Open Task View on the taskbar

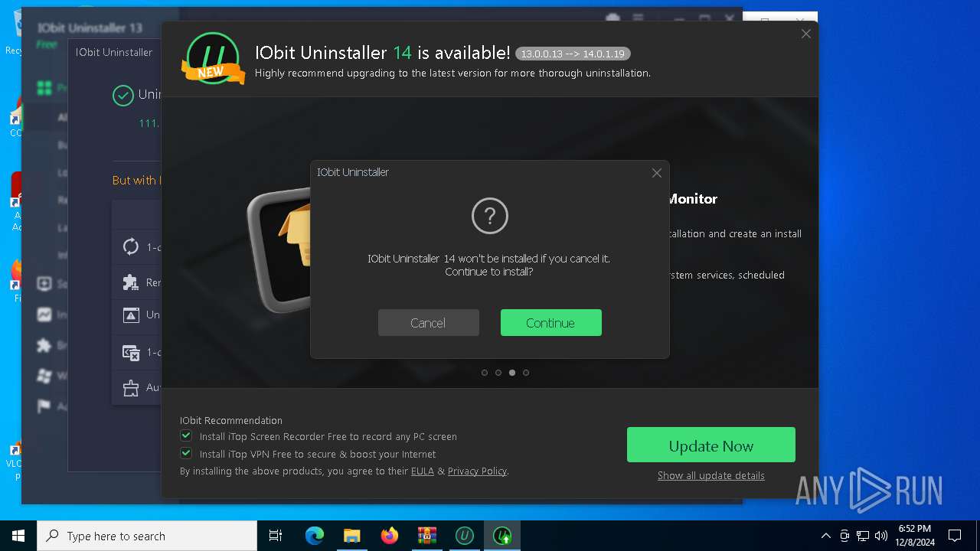click(276, 536)
